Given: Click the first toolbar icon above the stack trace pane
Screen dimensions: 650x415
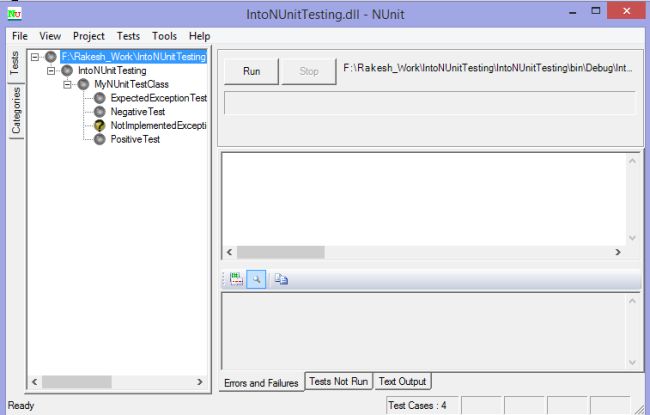Looking at the screenshot, I should point(236,279).
